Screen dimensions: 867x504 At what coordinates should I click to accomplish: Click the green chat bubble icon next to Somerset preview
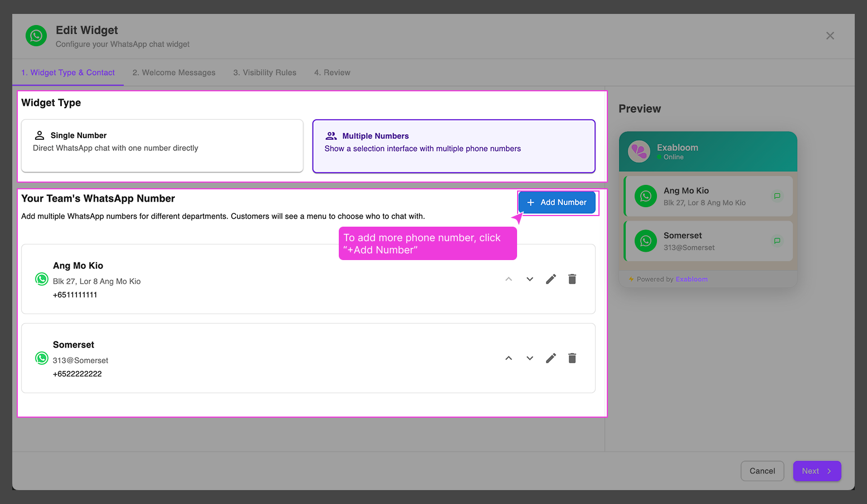pyautogui.click(x=777, y=241)
